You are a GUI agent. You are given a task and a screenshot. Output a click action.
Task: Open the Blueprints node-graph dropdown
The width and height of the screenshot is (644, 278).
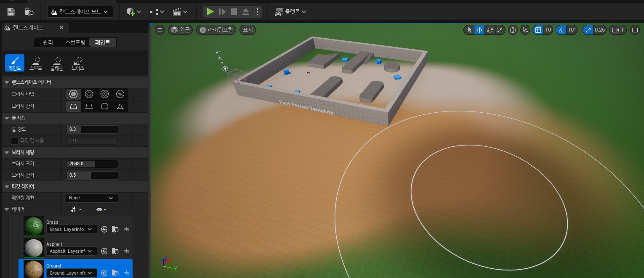pyautogui.click(x=157, y=12)
